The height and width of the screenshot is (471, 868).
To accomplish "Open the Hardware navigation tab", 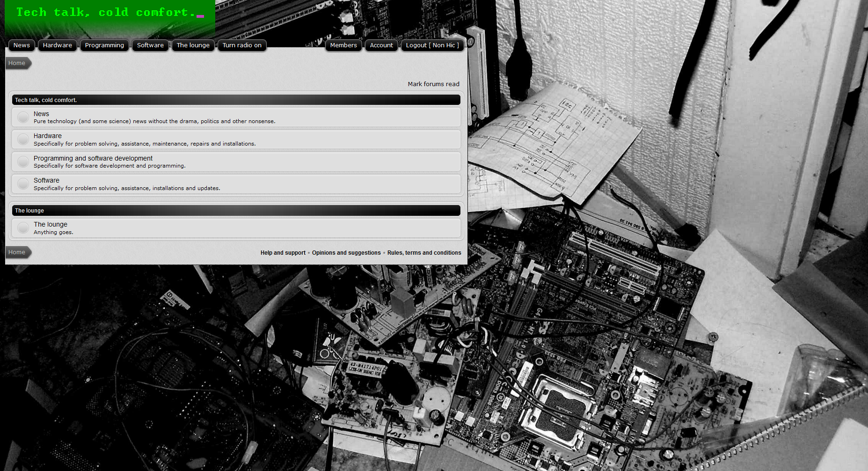I will pyautogui.click(x=58, y=45).
